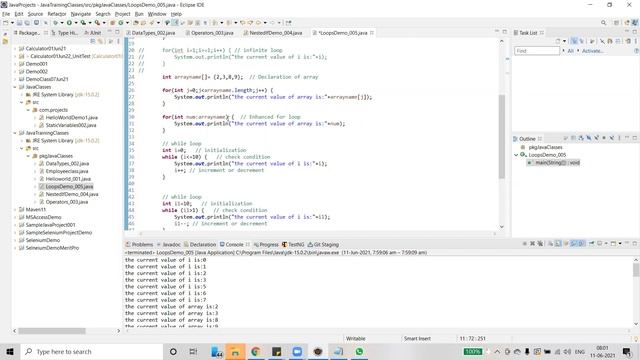Open New Task dropdown in Task List
This screenshot has height=360, width=640.
click(x=564, y=41)
